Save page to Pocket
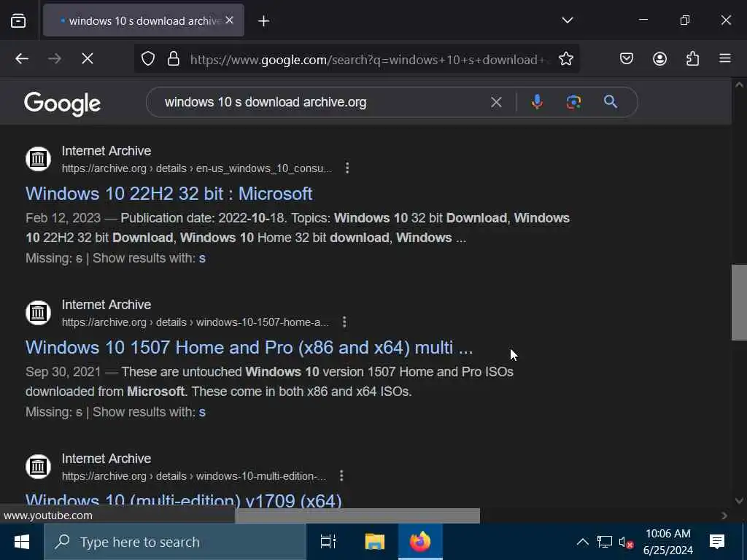The width and height of the screenshot is (747, 560). [x=626, y=58]
